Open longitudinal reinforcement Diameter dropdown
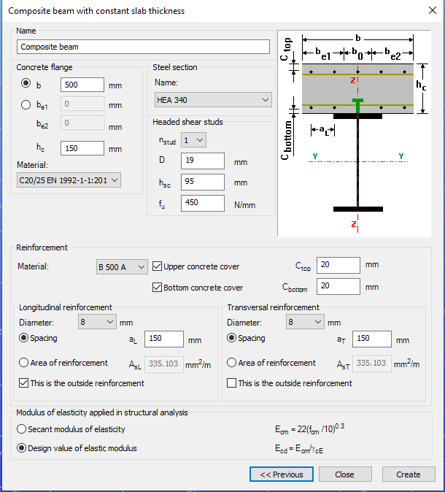Viewport: 445px width, 492px height. (x=97, y=322)
